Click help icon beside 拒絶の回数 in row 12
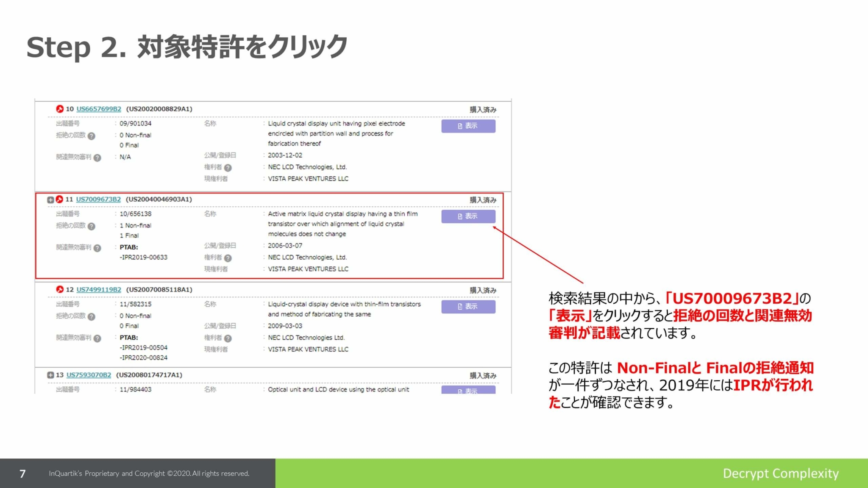Viewport: 868px width, 488px height. point(92,316)
